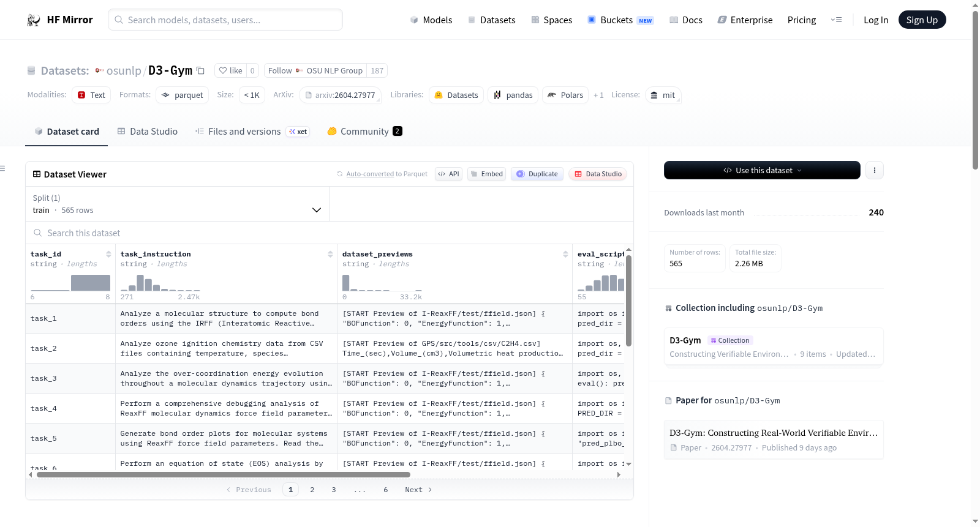Click the +1 more libraries indicator
This screenshot has height=527, width=980.
(598, 95)
